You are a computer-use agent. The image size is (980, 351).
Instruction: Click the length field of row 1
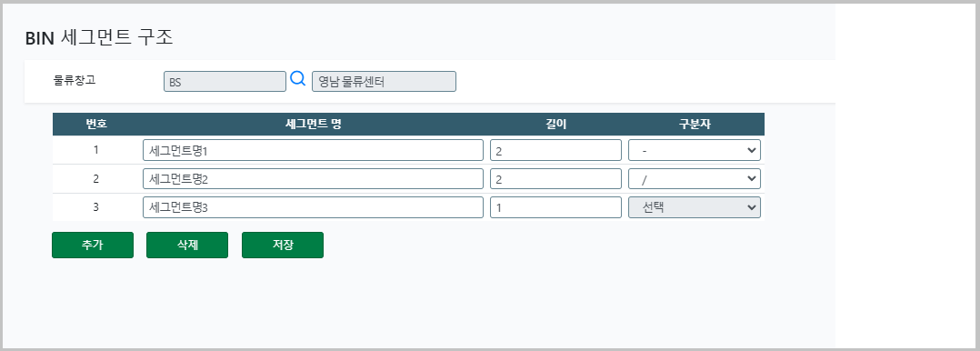pyautogui.click(x=555, y=150)
